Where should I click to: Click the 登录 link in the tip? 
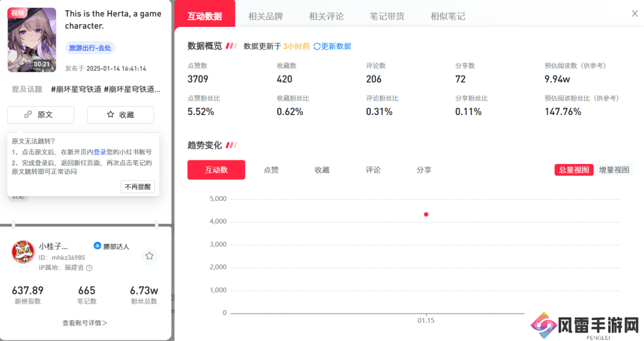point(100,152)
